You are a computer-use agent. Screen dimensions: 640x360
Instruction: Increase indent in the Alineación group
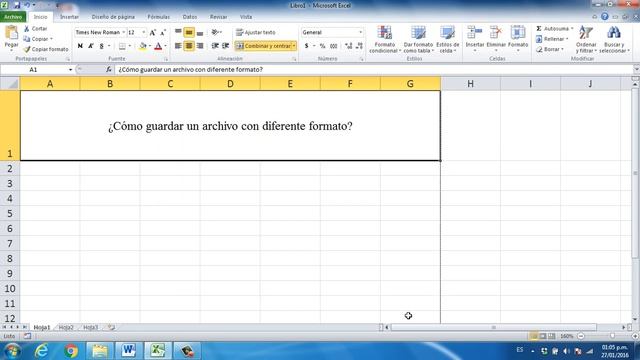tap(225, 46)
